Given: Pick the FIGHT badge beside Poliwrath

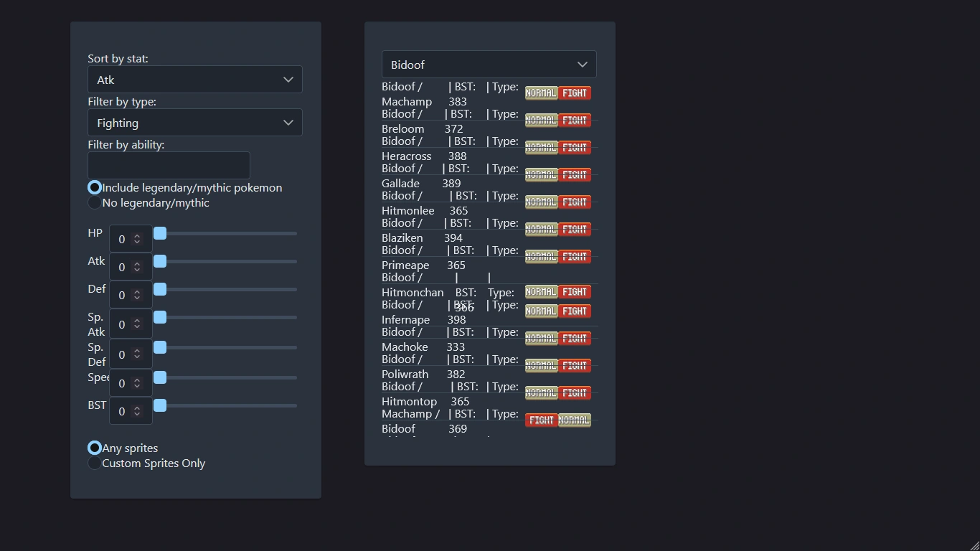Looking at the screenshot, I should [x=575, y=366].
